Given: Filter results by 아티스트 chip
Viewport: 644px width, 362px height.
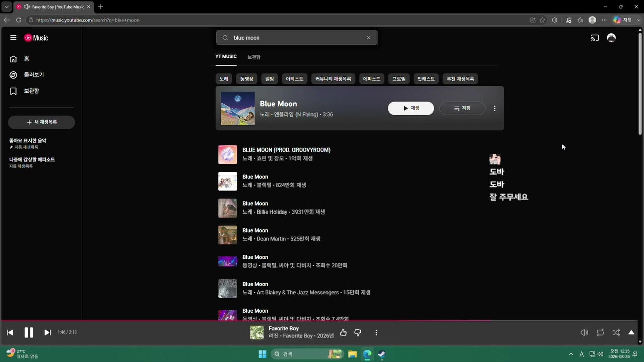Looking at the screenshot, I should coord(294,79).
